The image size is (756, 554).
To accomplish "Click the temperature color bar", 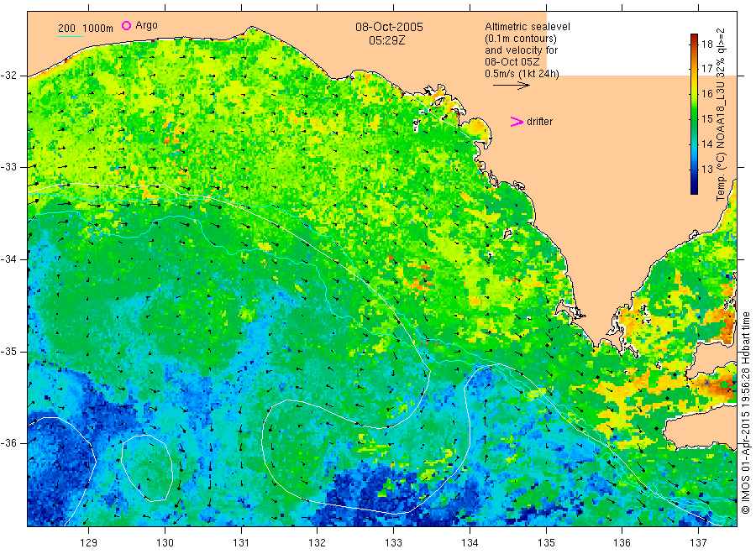I will [694, 114].
